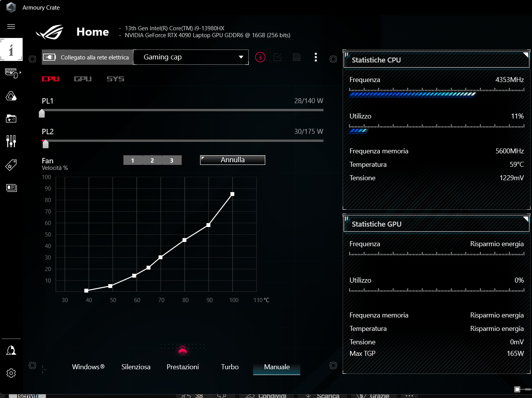Viewport: 532px width, 398px height.
Task: Open Settings gear in sidebar
Action: coord(11,373)
